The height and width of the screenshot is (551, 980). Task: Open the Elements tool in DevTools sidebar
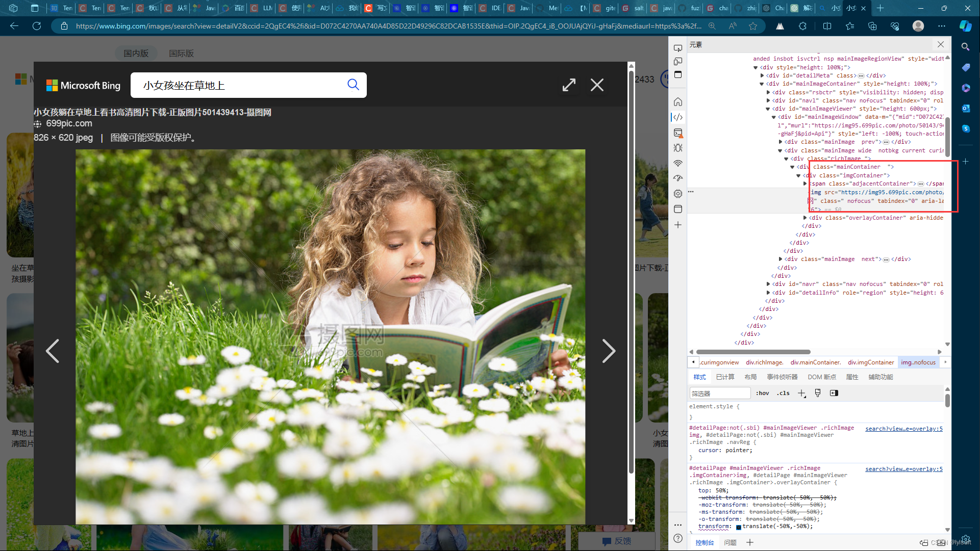click(x=678, y=117)
